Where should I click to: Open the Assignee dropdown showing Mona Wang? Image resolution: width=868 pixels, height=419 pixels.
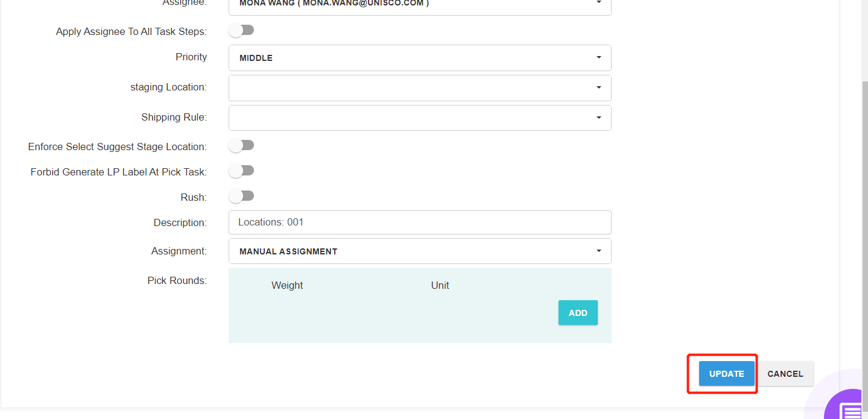(x=420, y=5)
